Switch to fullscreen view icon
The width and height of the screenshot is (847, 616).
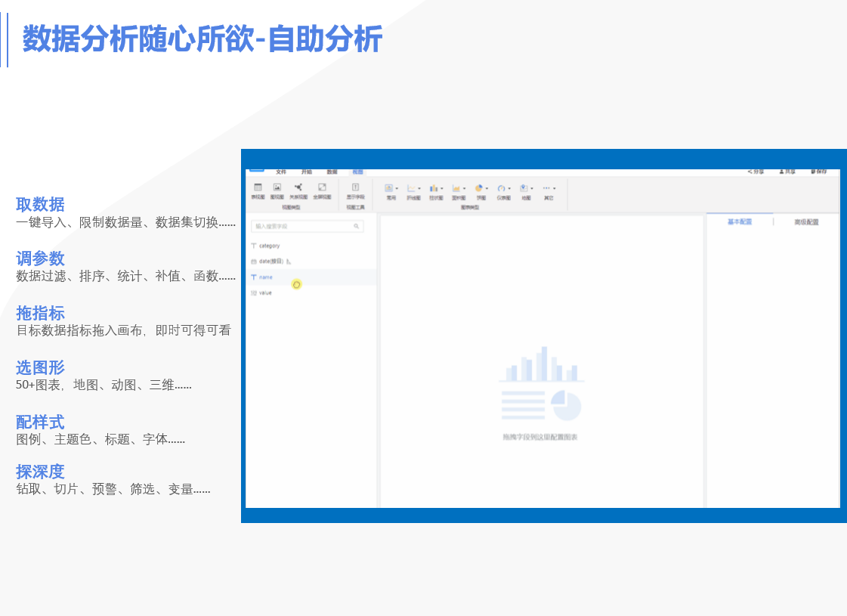(322, 187)
